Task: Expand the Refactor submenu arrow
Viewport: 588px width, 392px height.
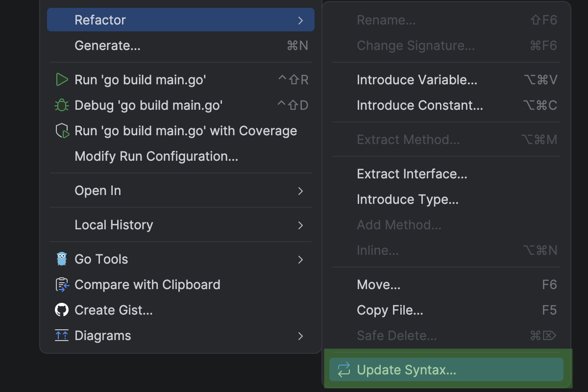Action: [300, 20]
